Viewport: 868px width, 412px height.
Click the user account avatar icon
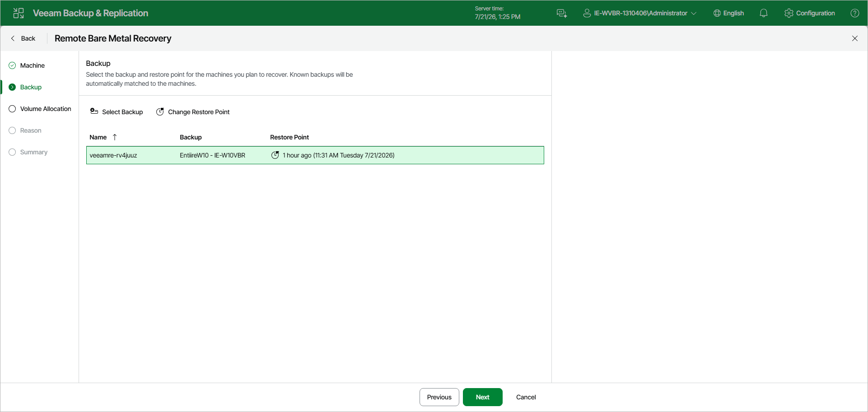coord(587,13)
